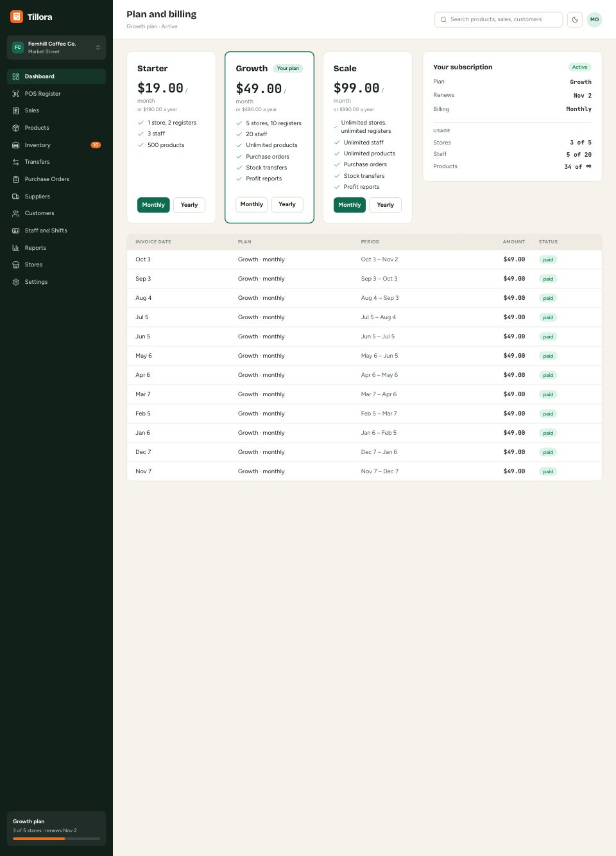Click the Stores storefront icon
Screen dimensions: 616x856
(16, 265)
